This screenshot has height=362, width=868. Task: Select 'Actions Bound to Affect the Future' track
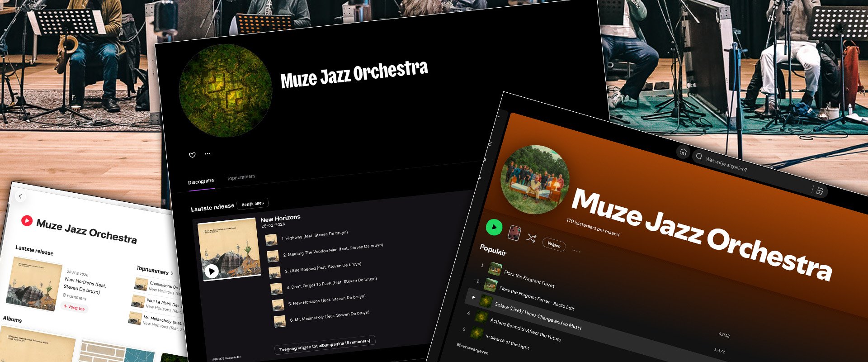click(525, 329)
